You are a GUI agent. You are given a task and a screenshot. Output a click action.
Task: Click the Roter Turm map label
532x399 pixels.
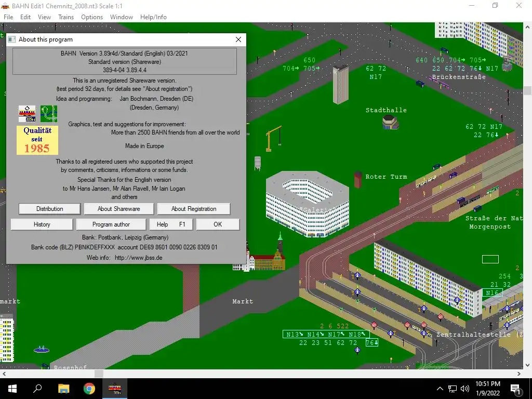[x=386, y=177]
